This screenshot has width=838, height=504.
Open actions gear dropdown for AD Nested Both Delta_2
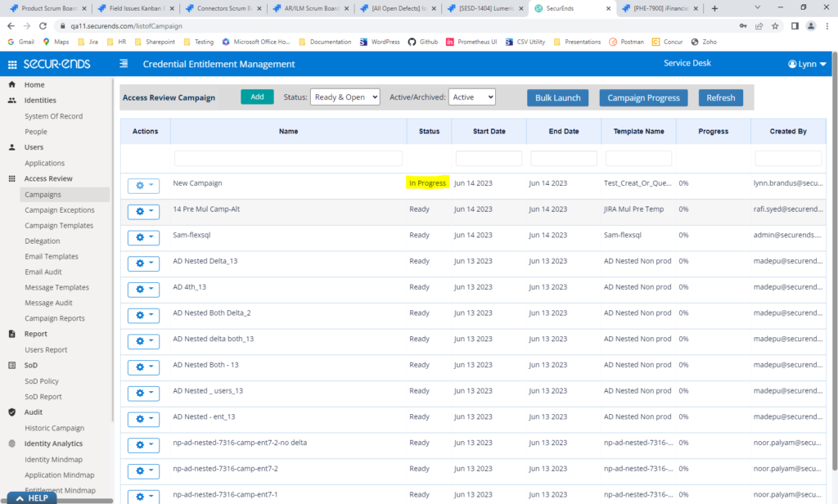[143, 315]
